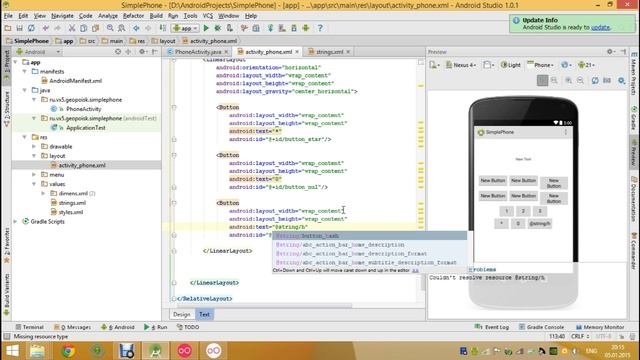Click the Paste icon in toolbar
This screenshot has width=640, height=360.
point(96,28)
